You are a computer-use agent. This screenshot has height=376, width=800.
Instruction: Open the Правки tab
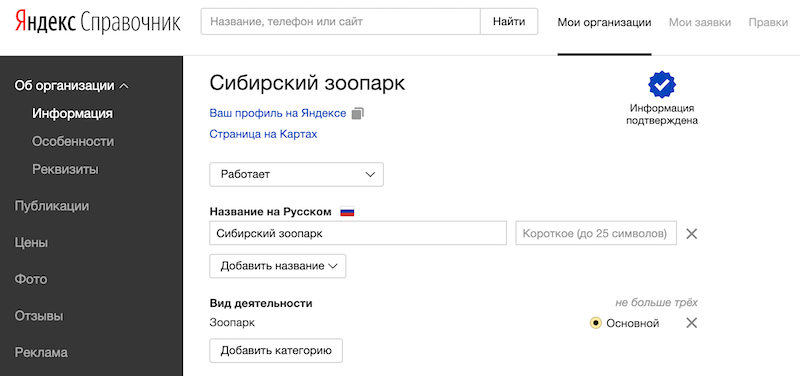(x=768, y=22)
